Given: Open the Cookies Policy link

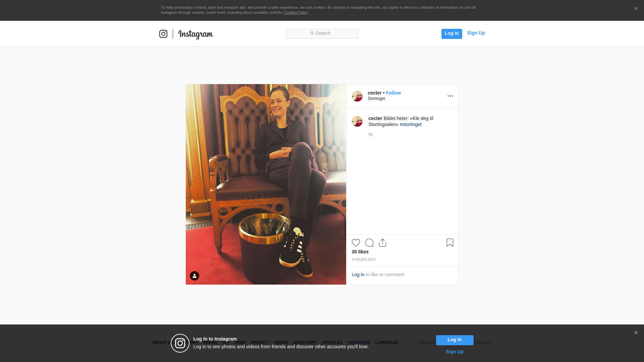Looking at the screenshot, I should click(296, 12).
